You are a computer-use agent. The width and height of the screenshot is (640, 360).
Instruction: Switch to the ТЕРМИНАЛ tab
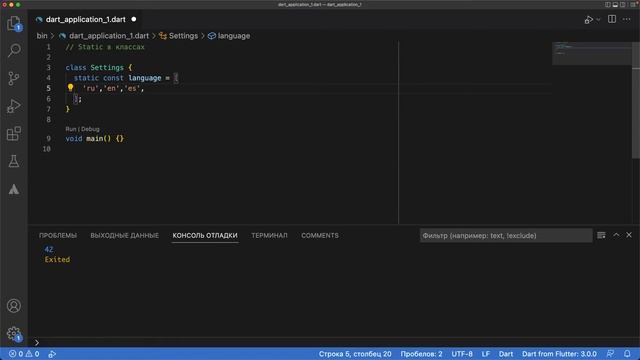[269, 236]
